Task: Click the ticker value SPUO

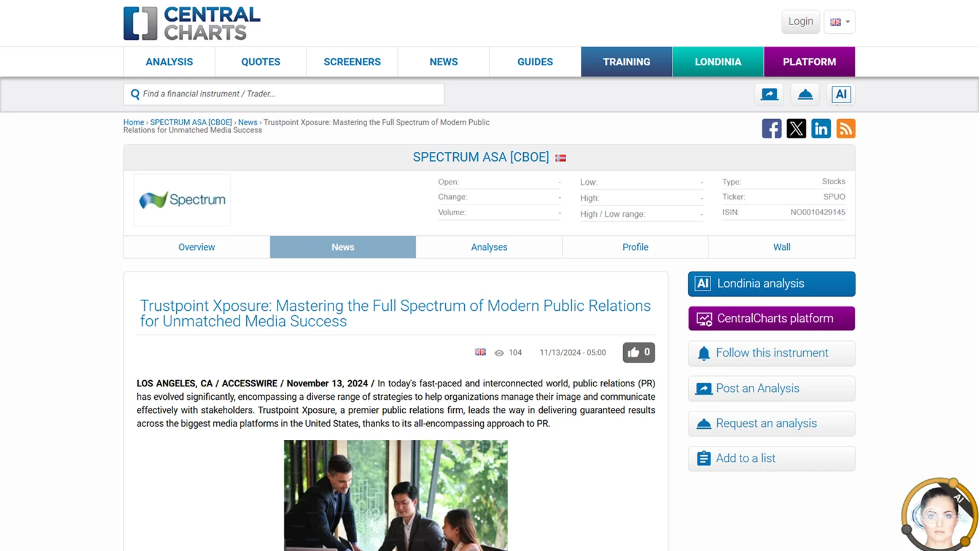Action: pos(834,197)
